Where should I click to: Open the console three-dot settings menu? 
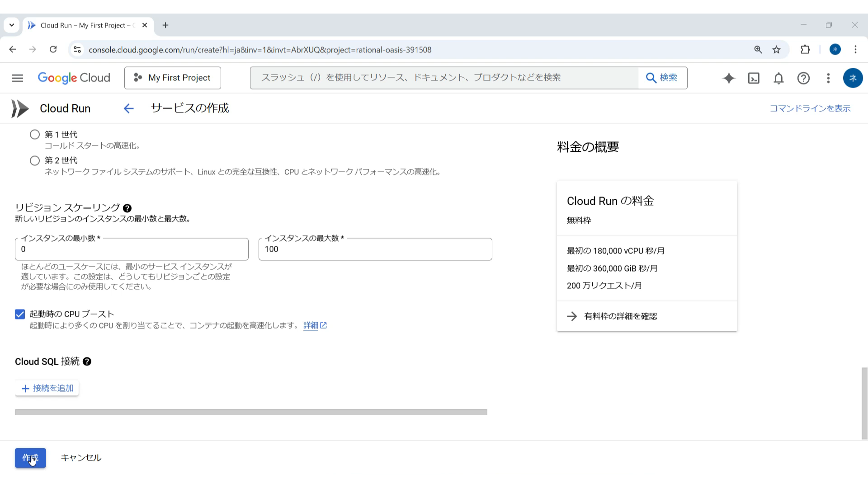tap(828, 78)
